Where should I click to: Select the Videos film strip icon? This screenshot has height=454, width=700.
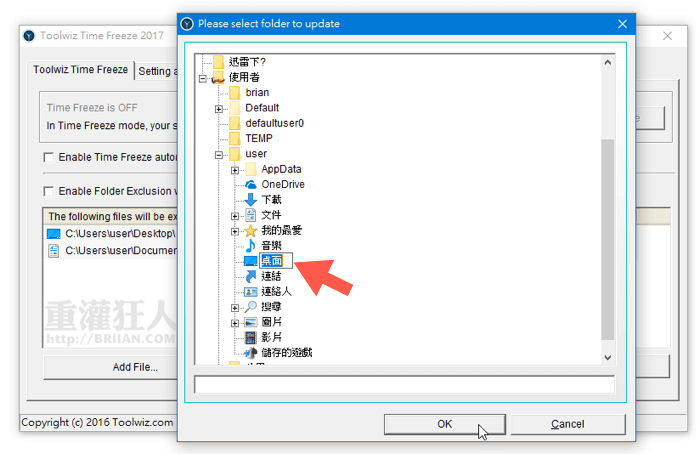tap(250, 337)
